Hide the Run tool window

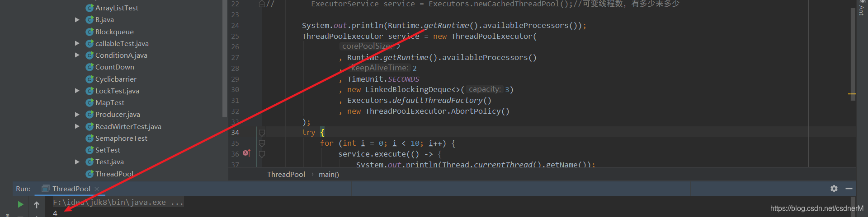[x=849, y=189]
